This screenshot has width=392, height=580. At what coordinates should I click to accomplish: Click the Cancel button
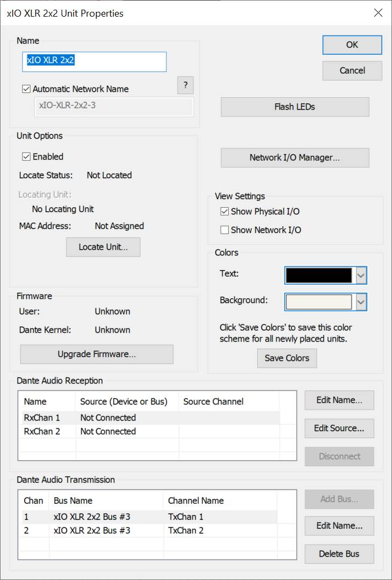tap(352, 70)
